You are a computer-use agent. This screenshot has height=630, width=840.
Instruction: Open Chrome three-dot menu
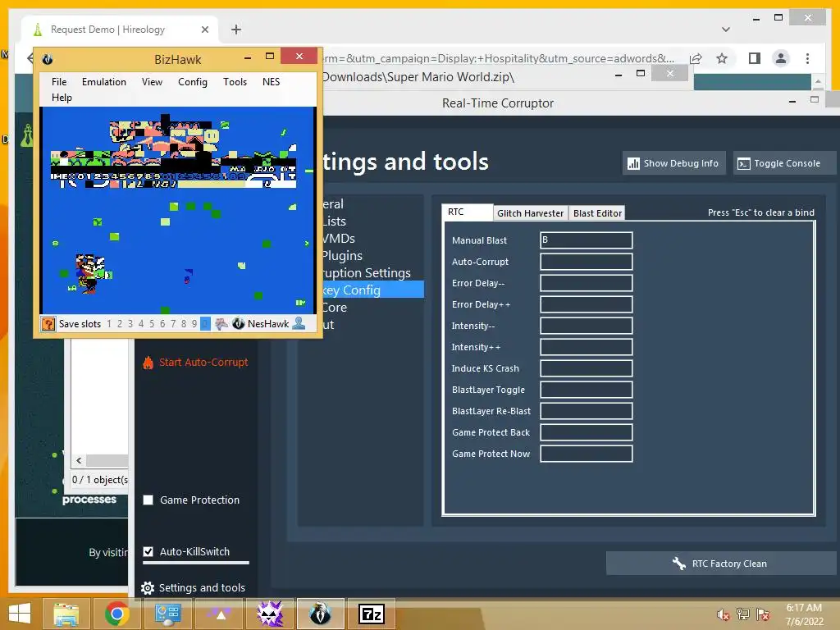click(807, 58)
